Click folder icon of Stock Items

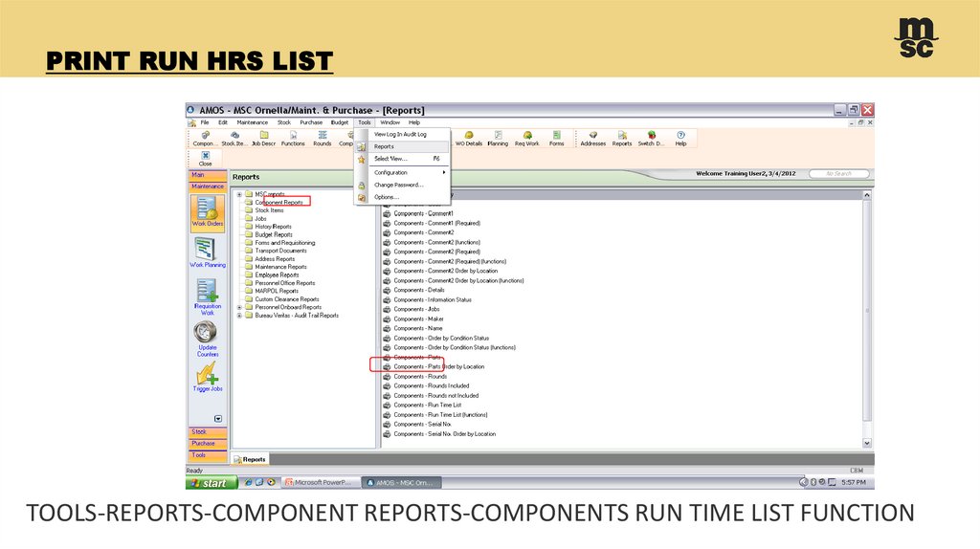tap(249, 210)
